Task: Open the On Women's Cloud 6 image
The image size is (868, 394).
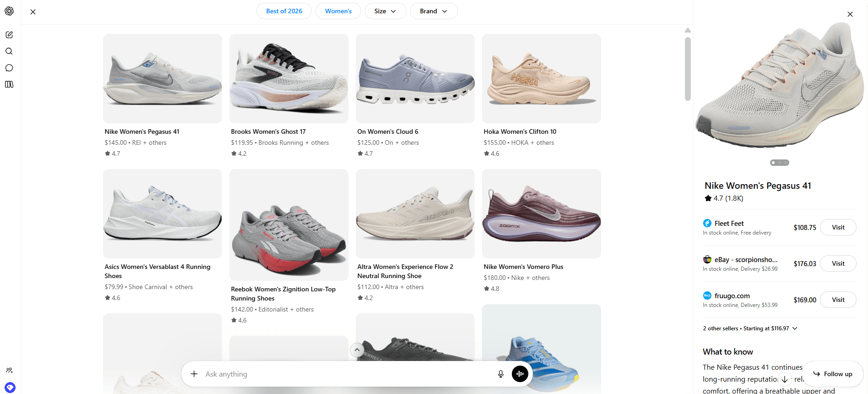Action: coord(415,78)
